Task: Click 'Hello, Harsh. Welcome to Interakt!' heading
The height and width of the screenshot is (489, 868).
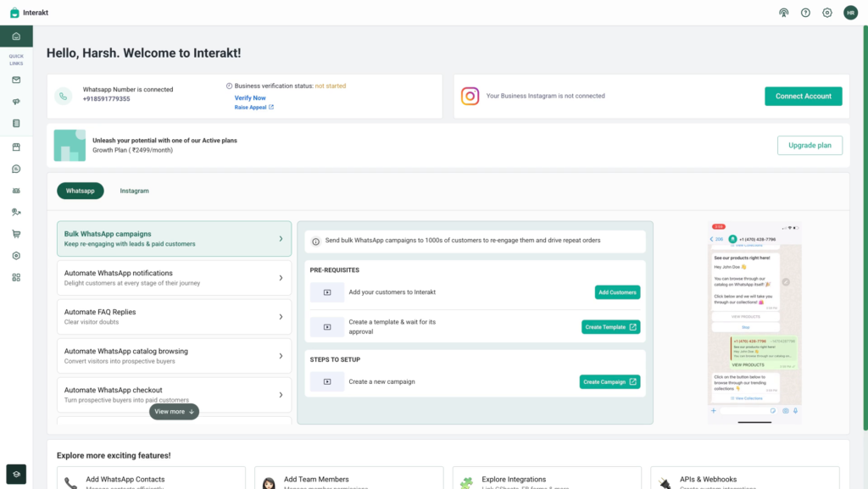Action: 144,53
